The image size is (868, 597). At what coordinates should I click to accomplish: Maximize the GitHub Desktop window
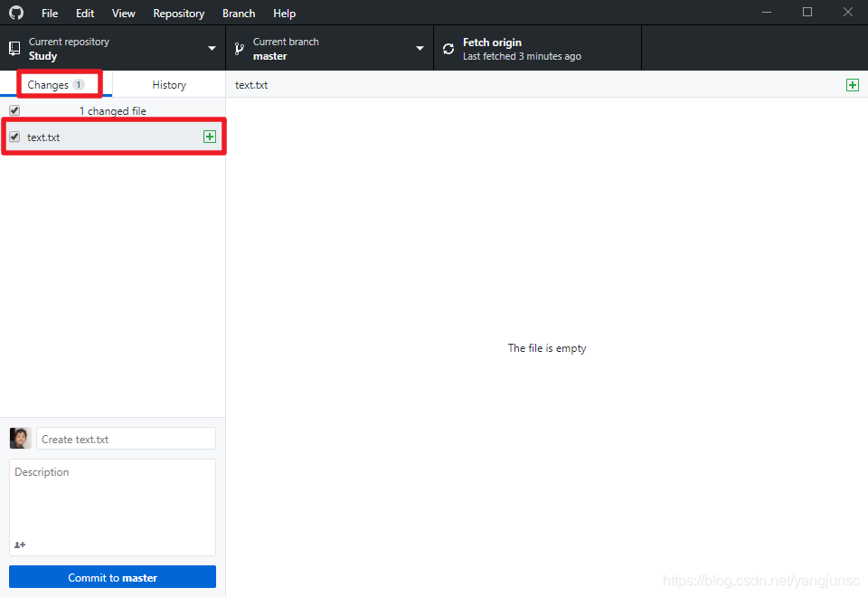807,12
